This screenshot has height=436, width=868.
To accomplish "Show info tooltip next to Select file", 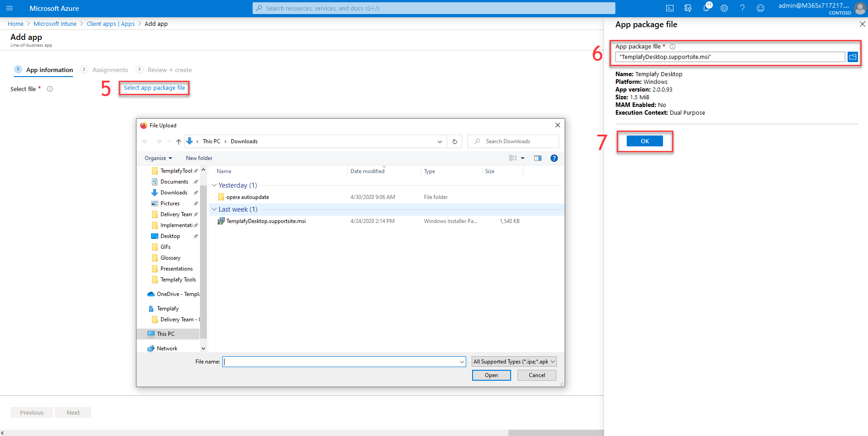I will 50,89.
